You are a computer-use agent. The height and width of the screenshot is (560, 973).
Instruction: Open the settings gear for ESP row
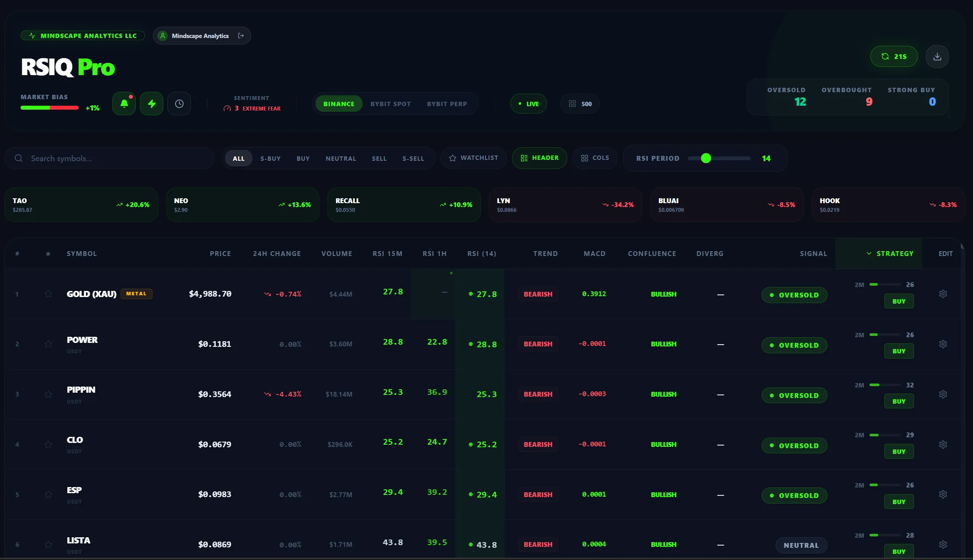point(943,494)
